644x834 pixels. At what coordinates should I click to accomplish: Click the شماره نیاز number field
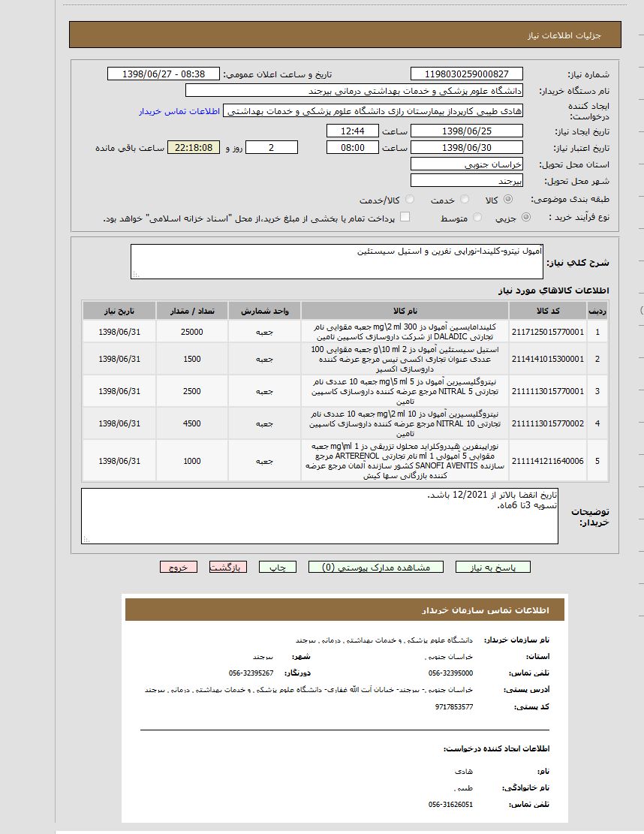click(467, 74)
